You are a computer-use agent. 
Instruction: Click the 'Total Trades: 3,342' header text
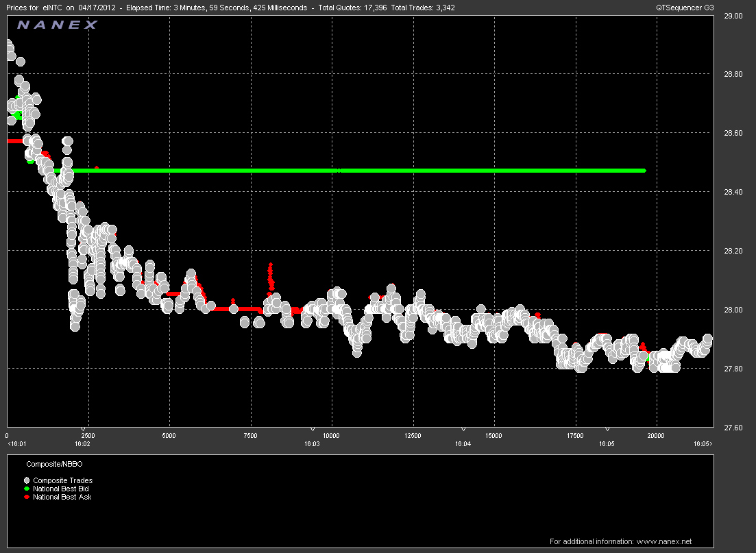click(423, 8)
